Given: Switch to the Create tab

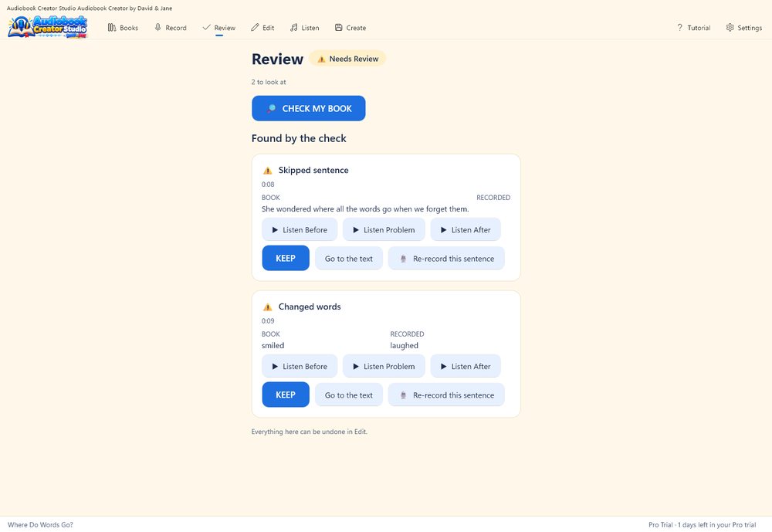Looking at the screenshot, I should click(x=350, y=28).
